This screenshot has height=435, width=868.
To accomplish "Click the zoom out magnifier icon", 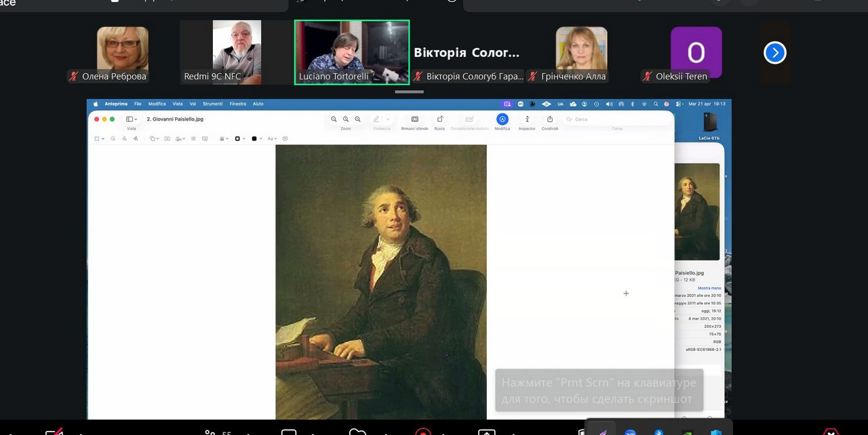I will 334,119.
